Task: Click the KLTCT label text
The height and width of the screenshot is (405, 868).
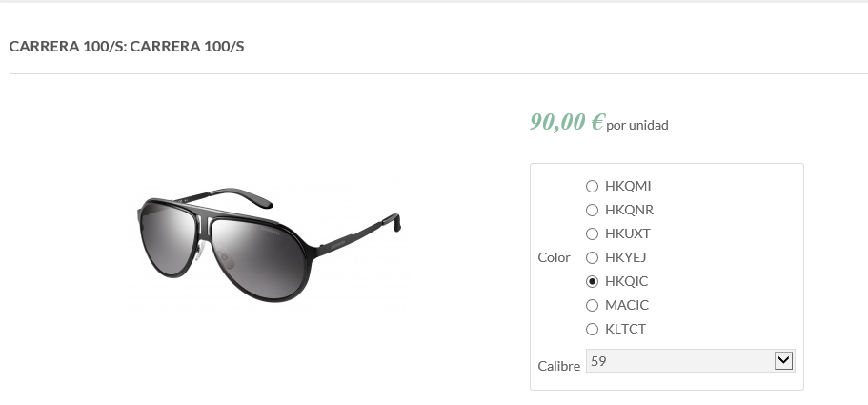Action: (x=625, y=329)
